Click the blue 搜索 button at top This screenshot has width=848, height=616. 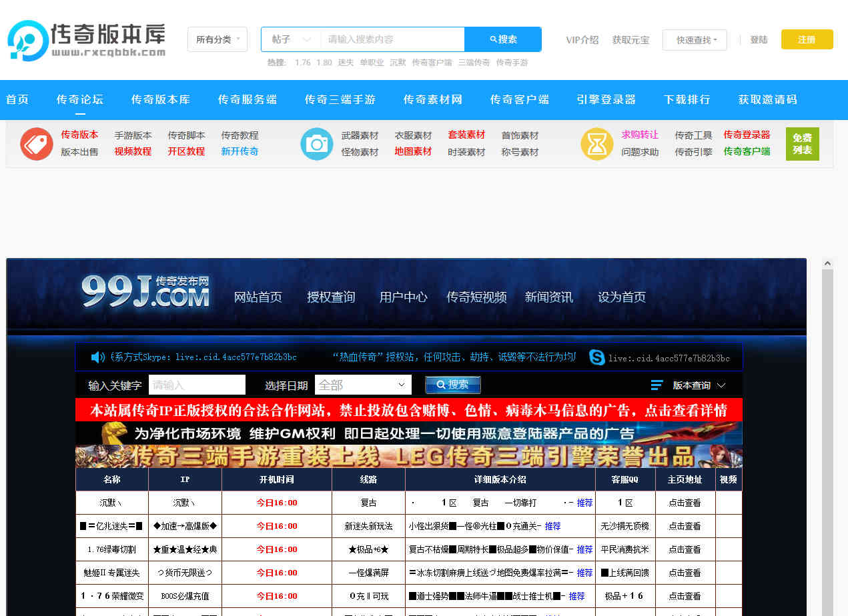point(502,39)
